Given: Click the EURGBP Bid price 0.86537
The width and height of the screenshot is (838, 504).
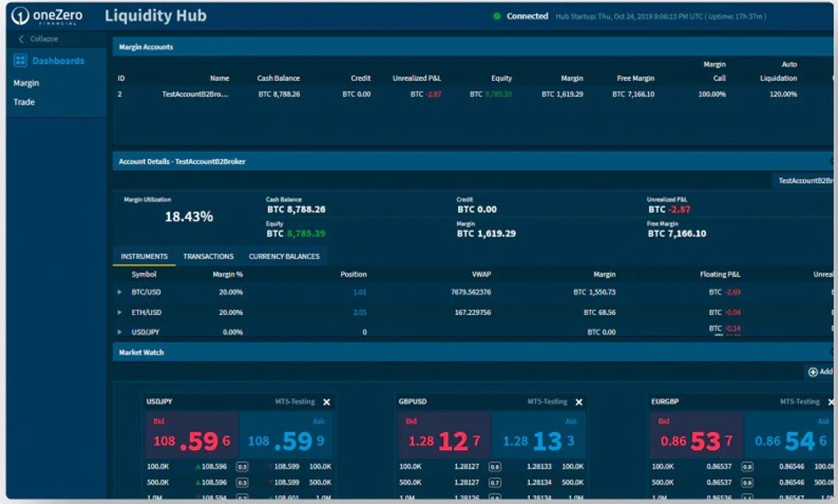Looking at the screenshot, I should pos(696,435).
